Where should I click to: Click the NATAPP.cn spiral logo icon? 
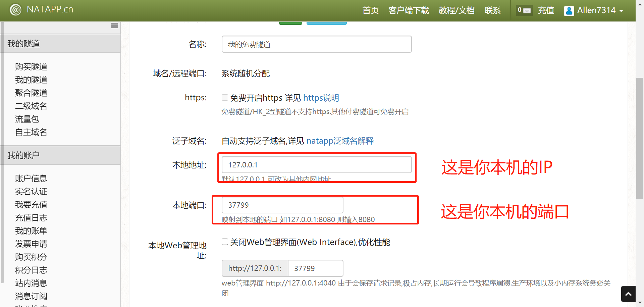coord(15,10)
